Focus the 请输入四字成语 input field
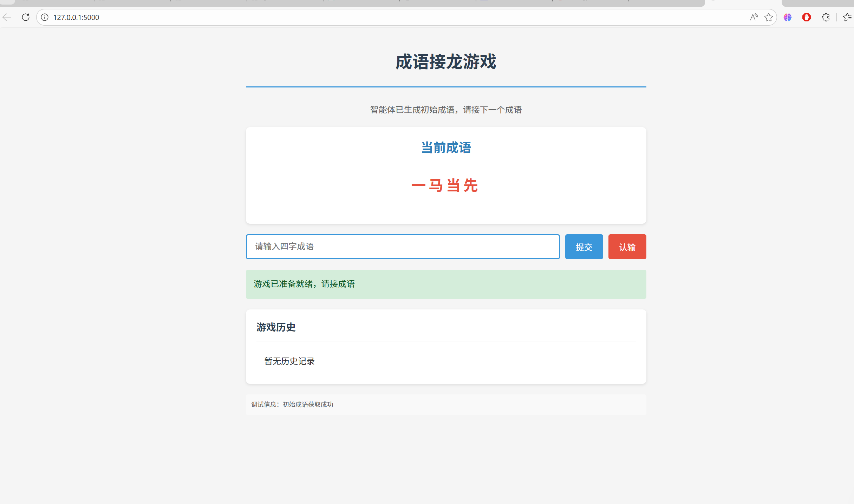Viewport: 854px width, 504px height. (x=403, y=247)
